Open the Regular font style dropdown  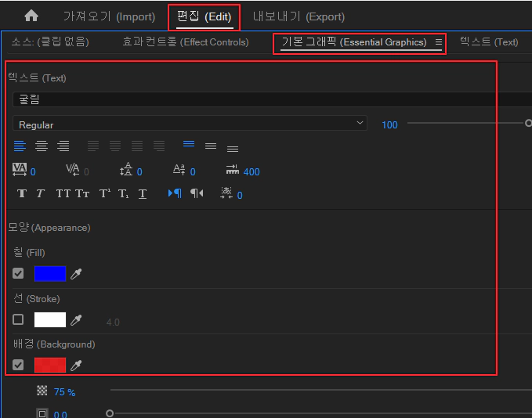tap(190, 124)
